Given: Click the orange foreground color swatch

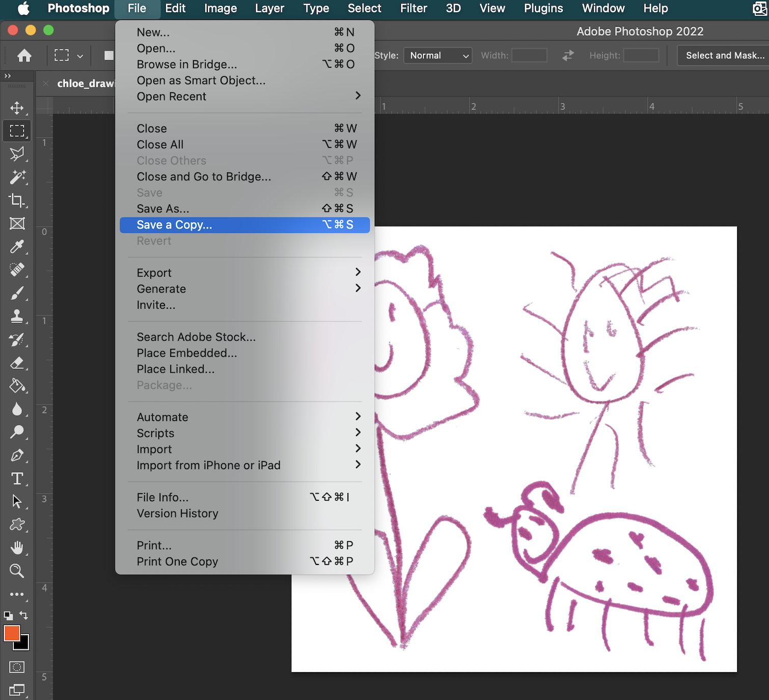Looking at the screenshot, I should pos(12,633).
